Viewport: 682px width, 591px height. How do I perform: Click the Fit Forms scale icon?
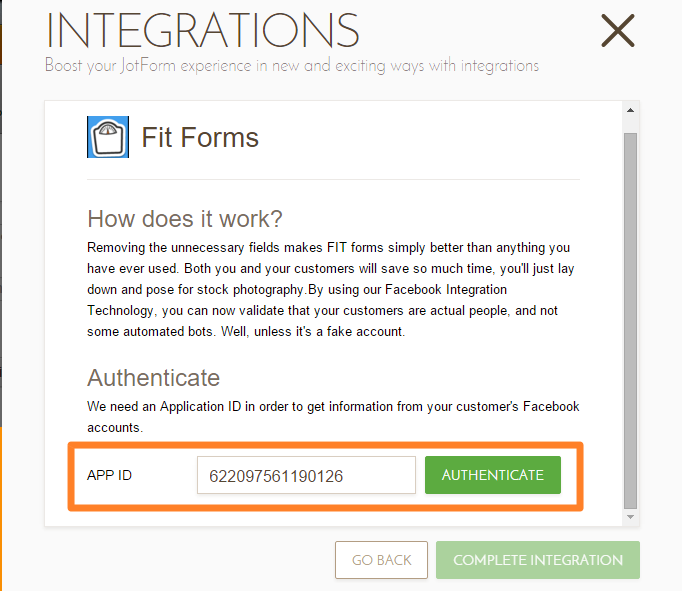[x=108, y=137]
